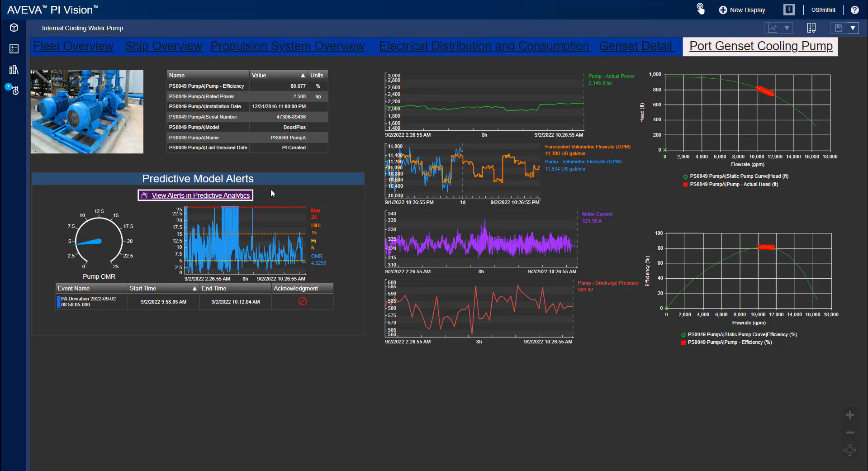Select the PA Deviation 2022-09-02 event
Viewport: 868px width, 471px height.
(x=194, y=301)
